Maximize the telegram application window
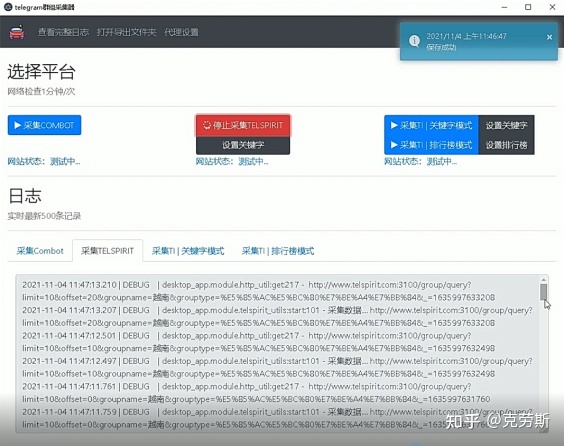565x446 pixels. tap(528, 7)
